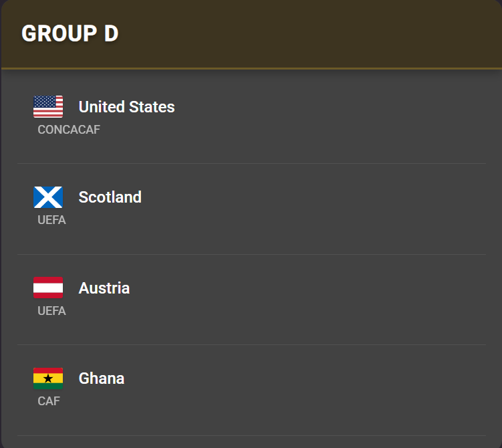
Task: Click the CONCACAF confederation label
Action: point(68,130)
